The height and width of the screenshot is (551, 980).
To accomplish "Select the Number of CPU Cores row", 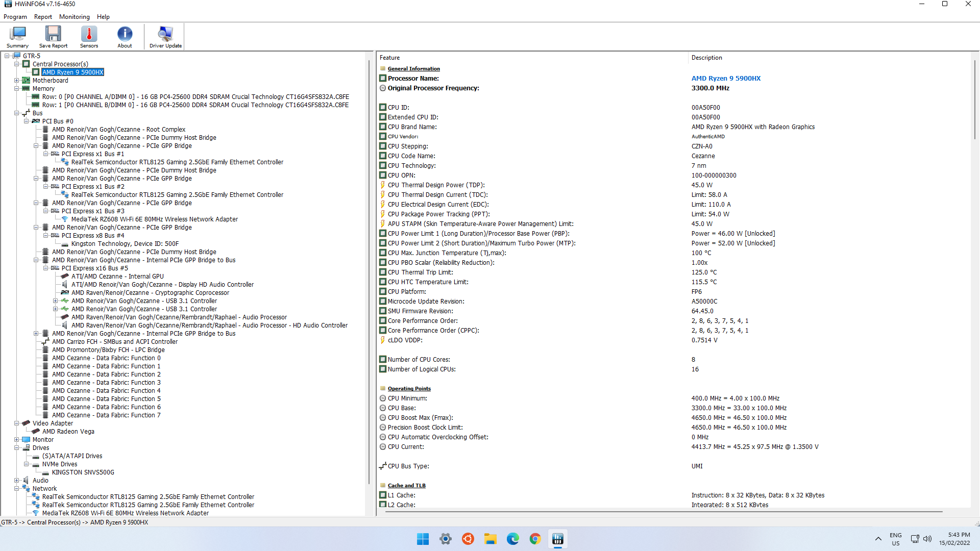I will (674, 360).
